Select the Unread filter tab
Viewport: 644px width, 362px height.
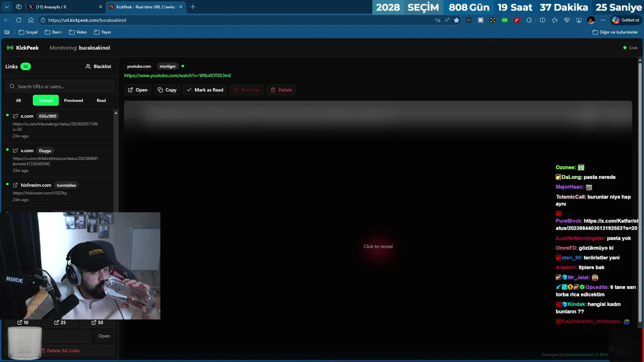coord(46,101)
